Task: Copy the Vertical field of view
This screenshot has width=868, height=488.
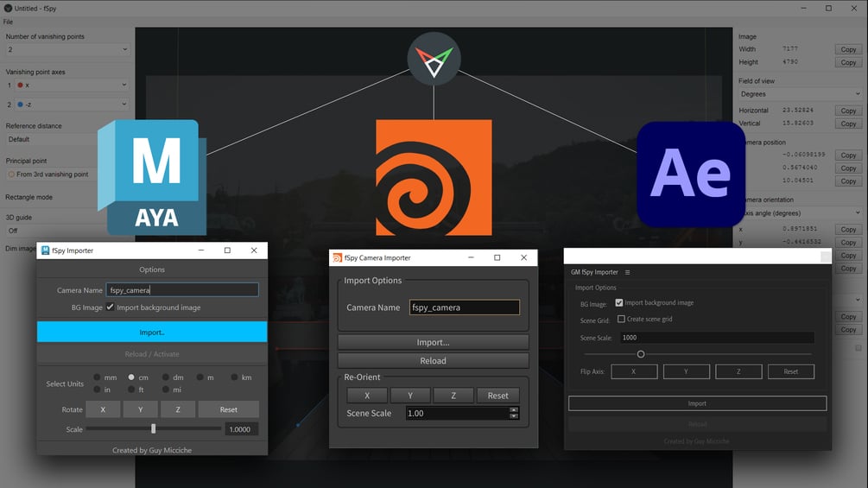Action: click(x=848, y=124)
